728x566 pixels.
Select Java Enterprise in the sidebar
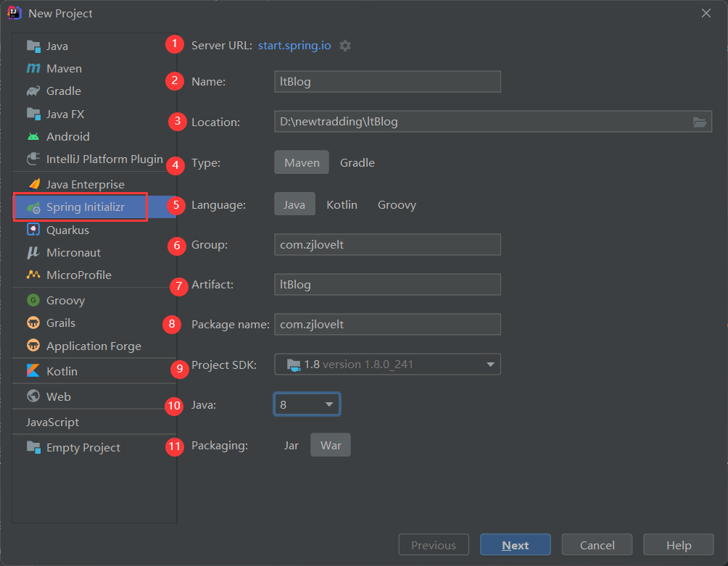tap(95, 184)
